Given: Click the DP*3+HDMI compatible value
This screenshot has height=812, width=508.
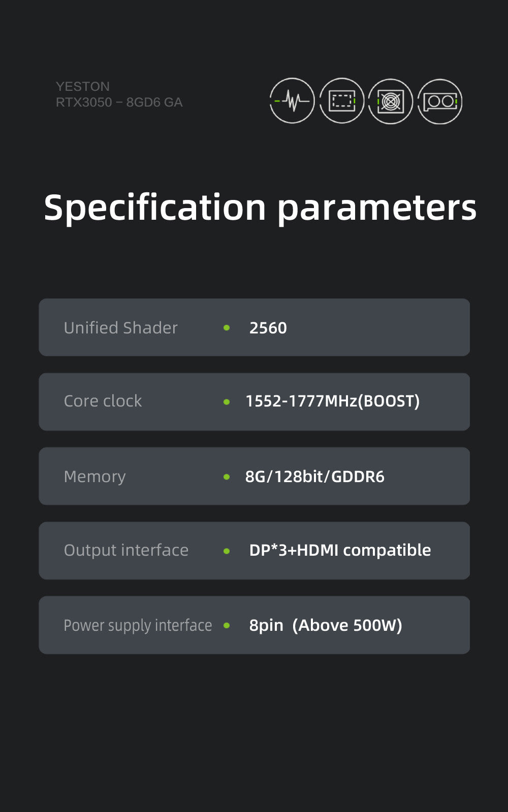Looking at the screenshot, I should coord(340,550).
